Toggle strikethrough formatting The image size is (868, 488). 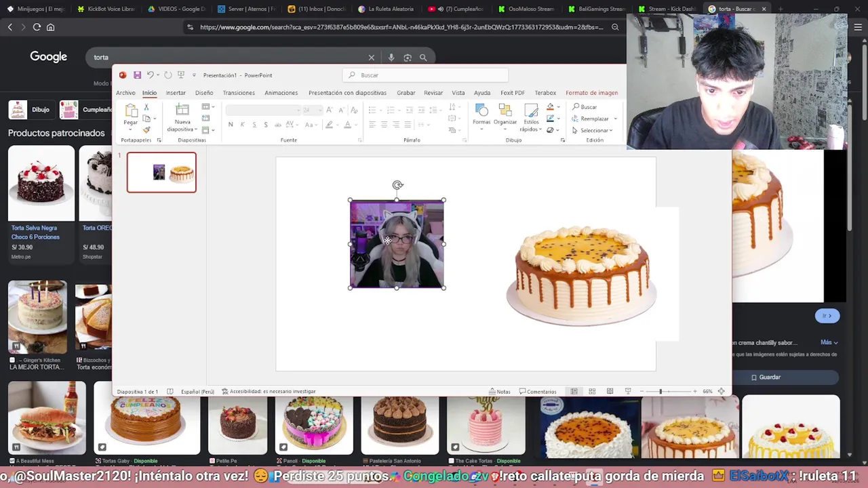pyautogui.click(x=277, y=125)
